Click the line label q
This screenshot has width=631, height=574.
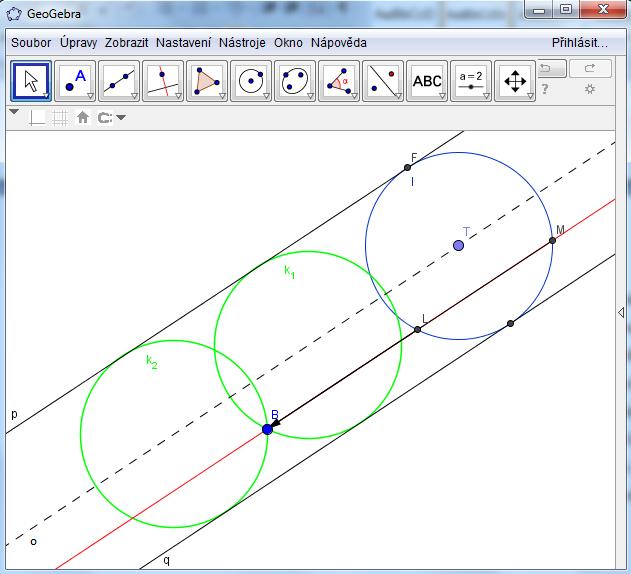click(167, 560)
